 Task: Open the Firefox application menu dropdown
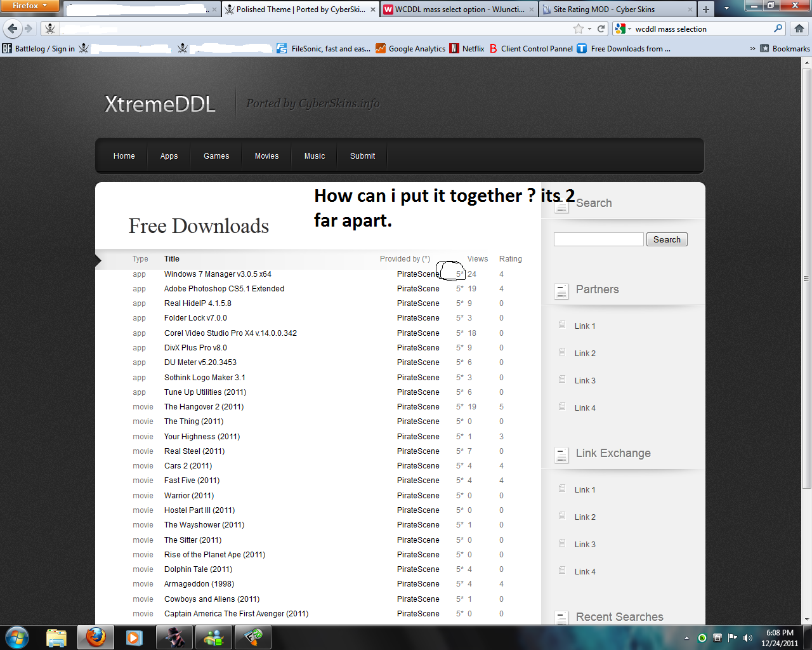point(30,6)
